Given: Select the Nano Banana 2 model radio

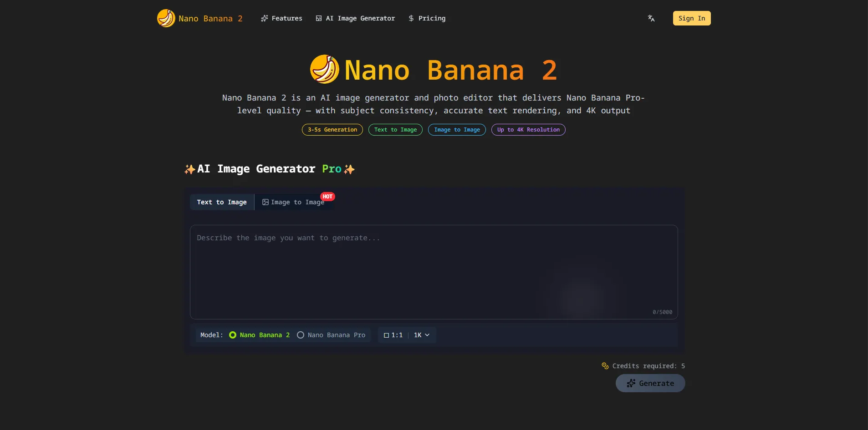Looking at the screenshot, I should coord(233,335).
